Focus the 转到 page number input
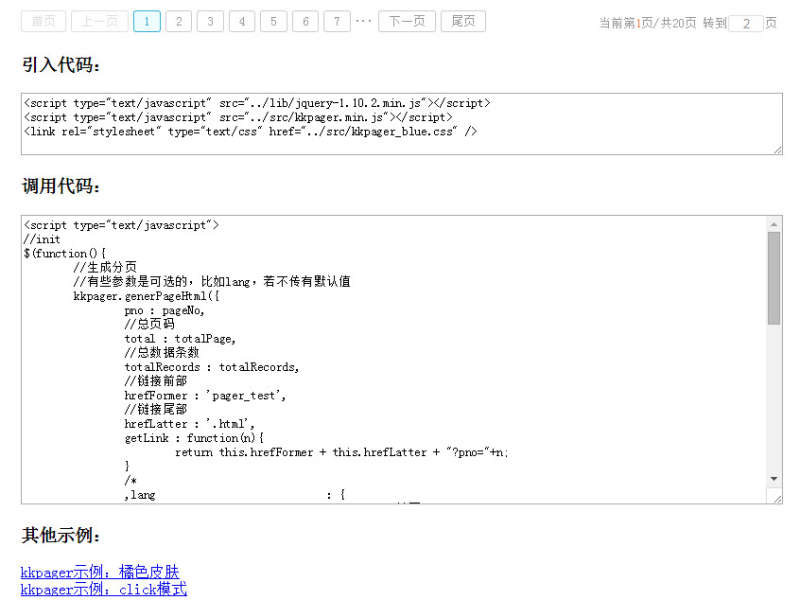The width and height of the screenshot is (800, 600). tap(746, 23)
